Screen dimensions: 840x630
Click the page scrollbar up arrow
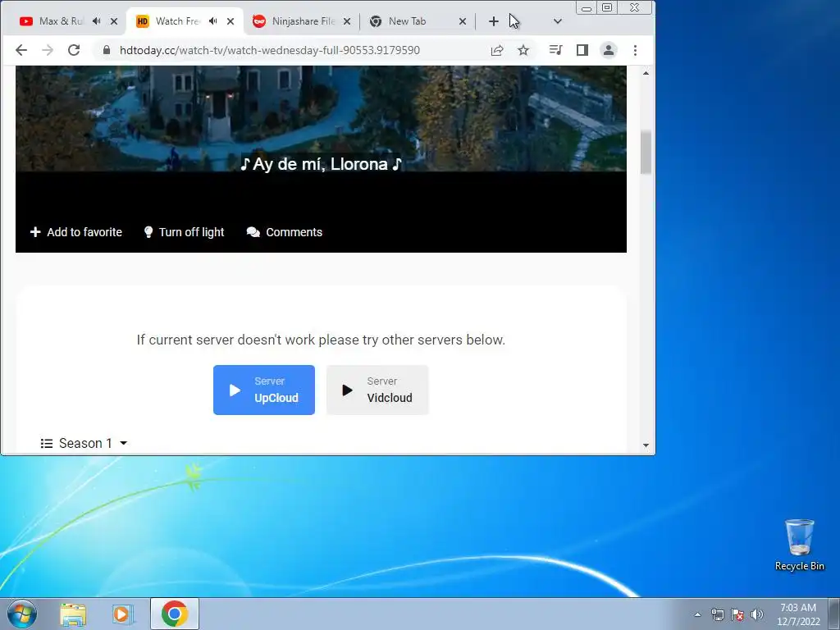coord(646,73)
